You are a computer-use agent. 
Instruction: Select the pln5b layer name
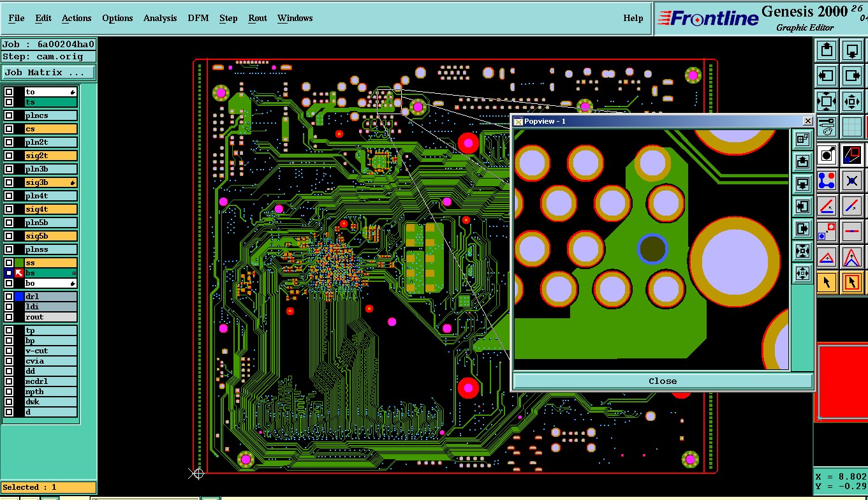51,223
